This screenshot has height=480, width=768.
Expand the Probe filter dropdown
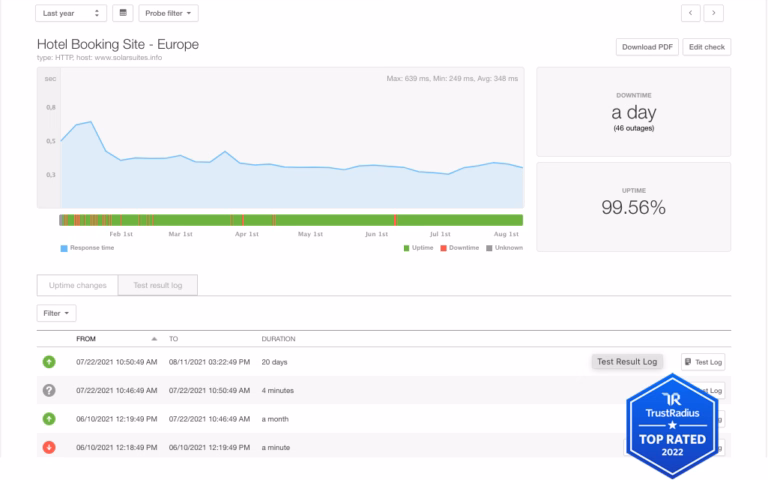[x=168, y=13]
